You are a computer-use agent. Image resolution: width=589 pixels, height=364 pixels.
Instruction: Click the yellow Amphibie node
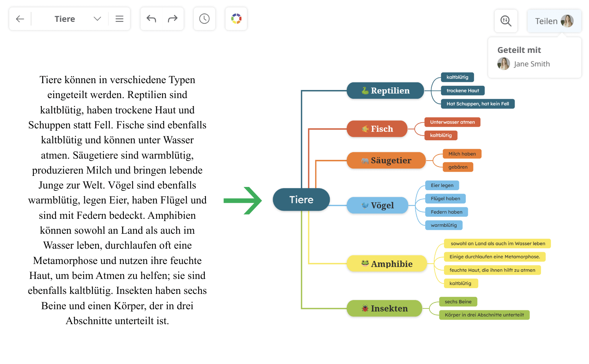(387, 264)
